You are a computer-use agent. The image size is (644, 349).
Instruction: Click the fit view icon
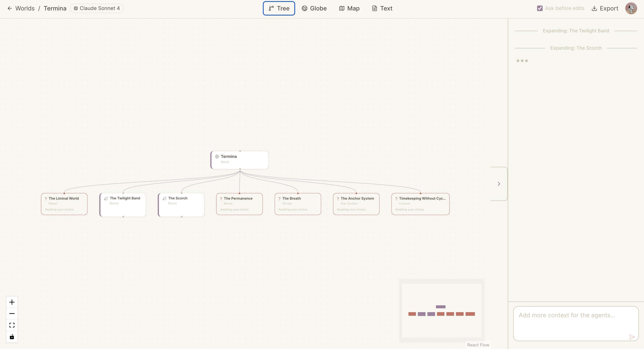(x=12, y=325)
